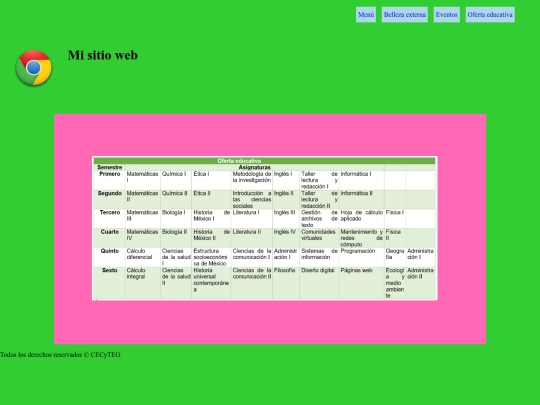
Task: Select the 'Tercero' semester row label
Action: (110, 212)
